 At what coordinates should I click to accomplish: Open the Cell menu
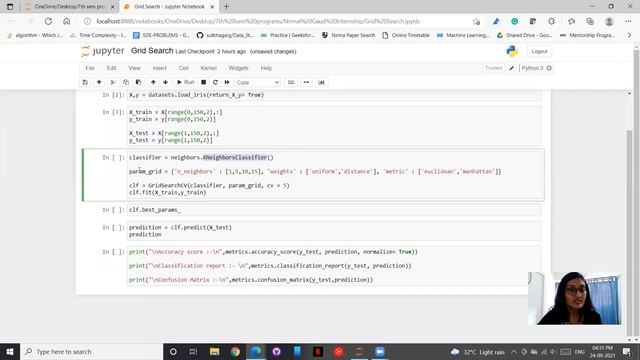(184, 68)
